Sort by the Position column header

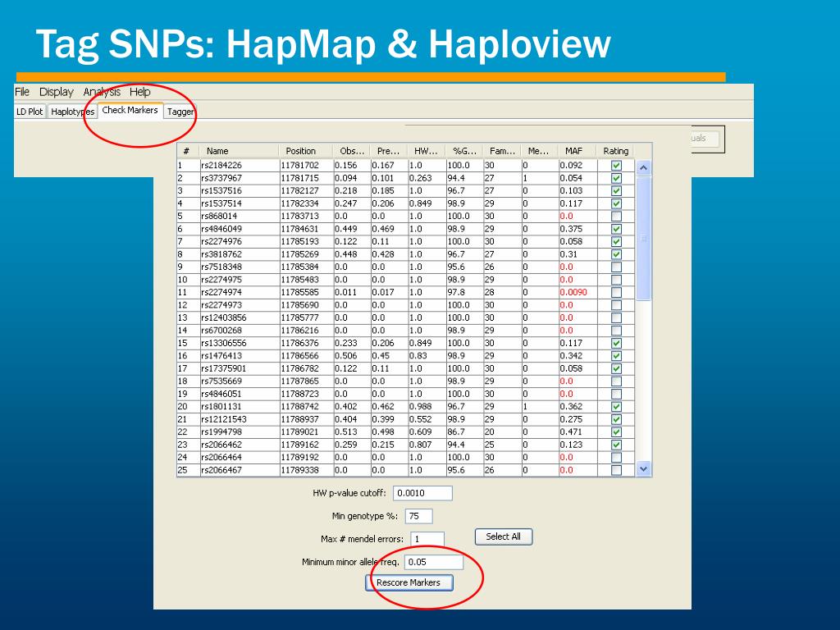305,151
